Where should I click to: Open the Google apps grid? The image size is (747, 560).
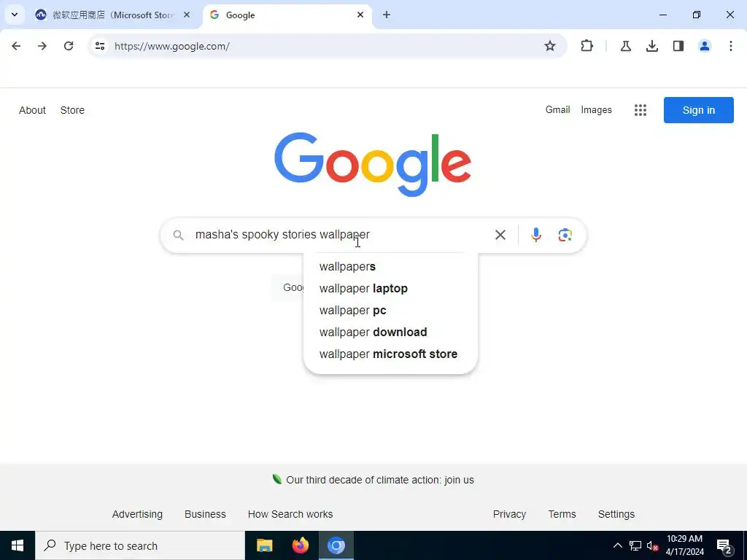coord(640,110)
